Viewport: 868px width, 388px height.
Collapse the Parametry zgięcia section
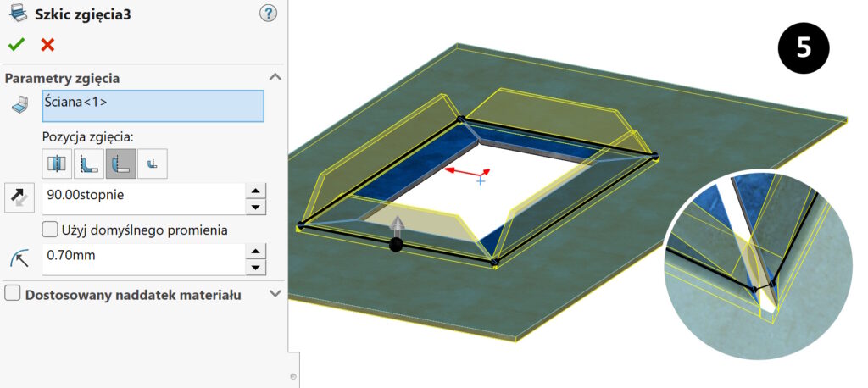tap(275, 77)
